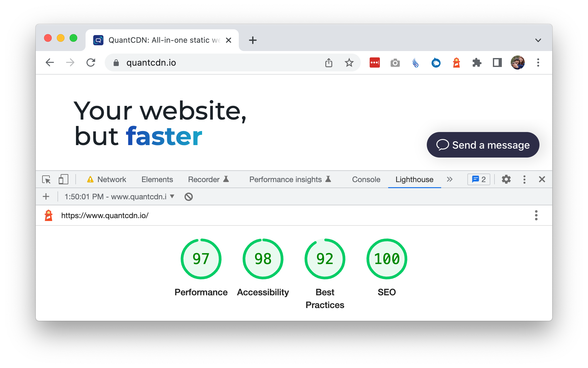Viewport: 588px width, 368px height.
Task: Open DevTools settings gear
Action: pos(506,179)
